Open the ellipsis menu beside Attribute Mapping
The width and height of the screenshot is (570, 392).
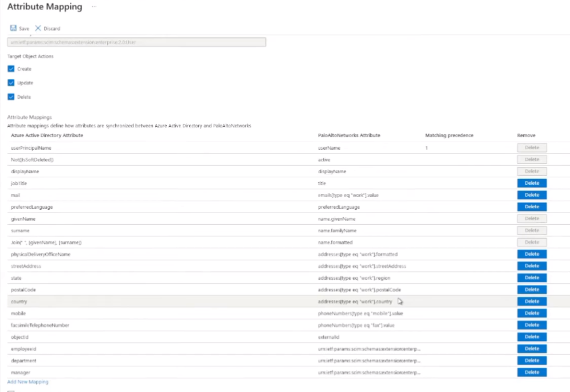pos(94,6)
